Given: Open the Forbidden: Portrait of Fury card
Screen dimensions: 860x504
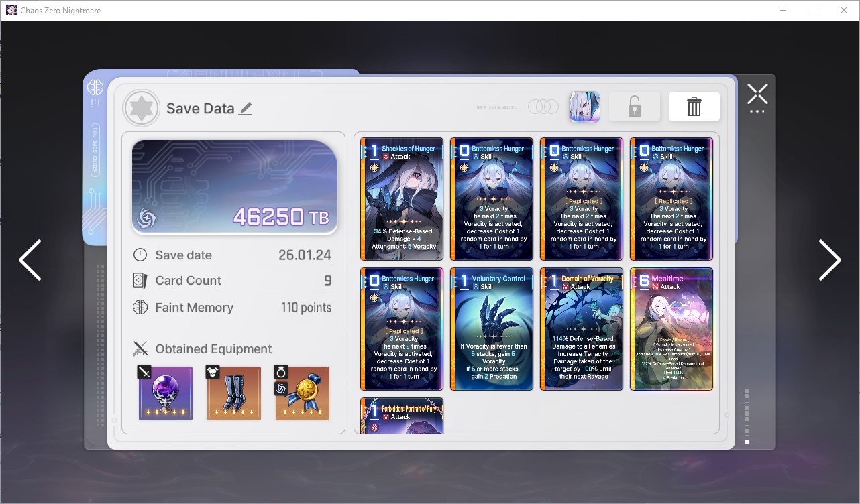Looking at the screenshot, I should [402, 416].
